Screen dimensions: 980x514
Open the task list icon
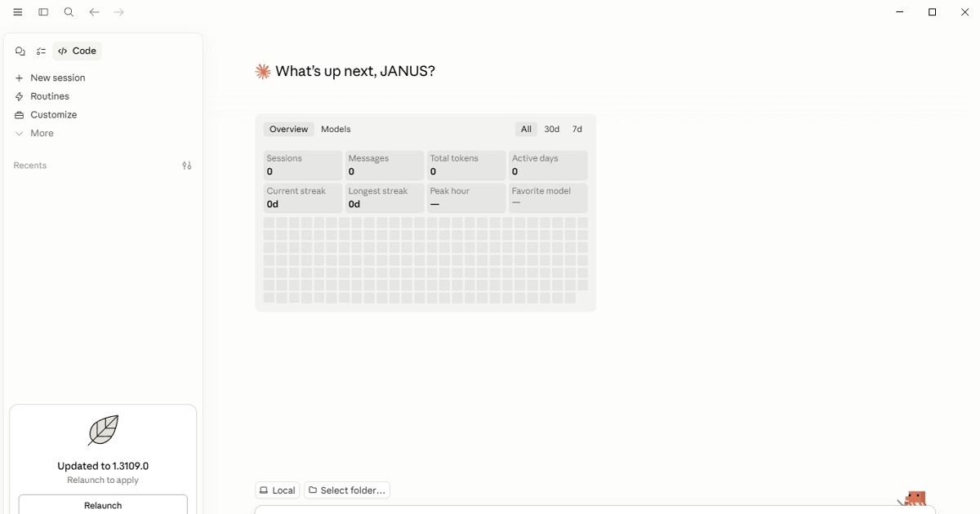tap(41, 51)
